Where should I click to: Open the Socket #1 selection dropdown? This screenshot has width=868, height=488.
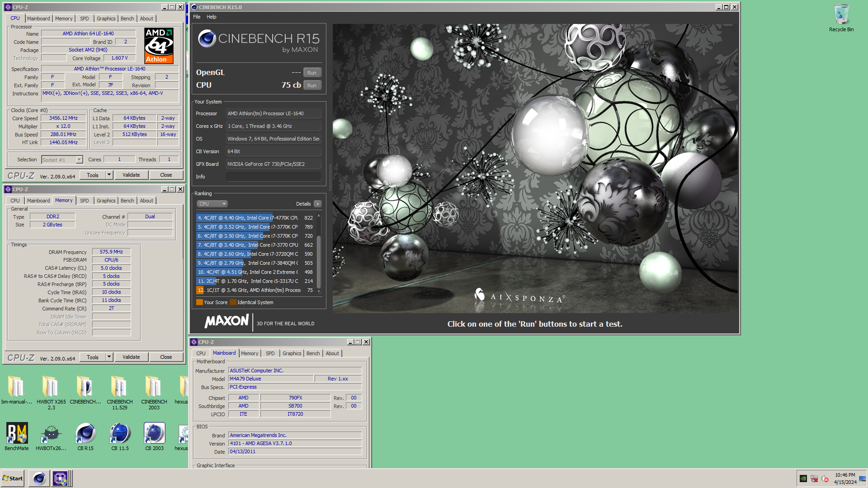(62, 160)
